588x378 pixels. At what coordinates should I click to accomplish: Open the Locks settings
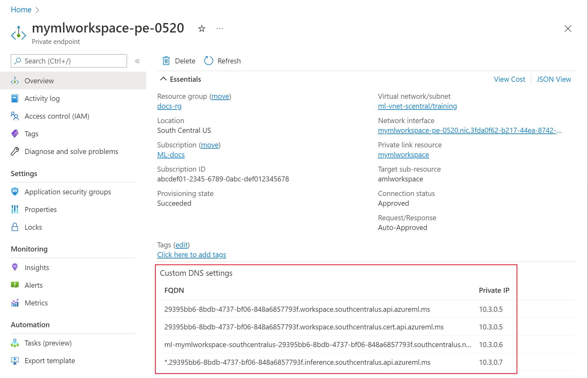click(33, 227)
